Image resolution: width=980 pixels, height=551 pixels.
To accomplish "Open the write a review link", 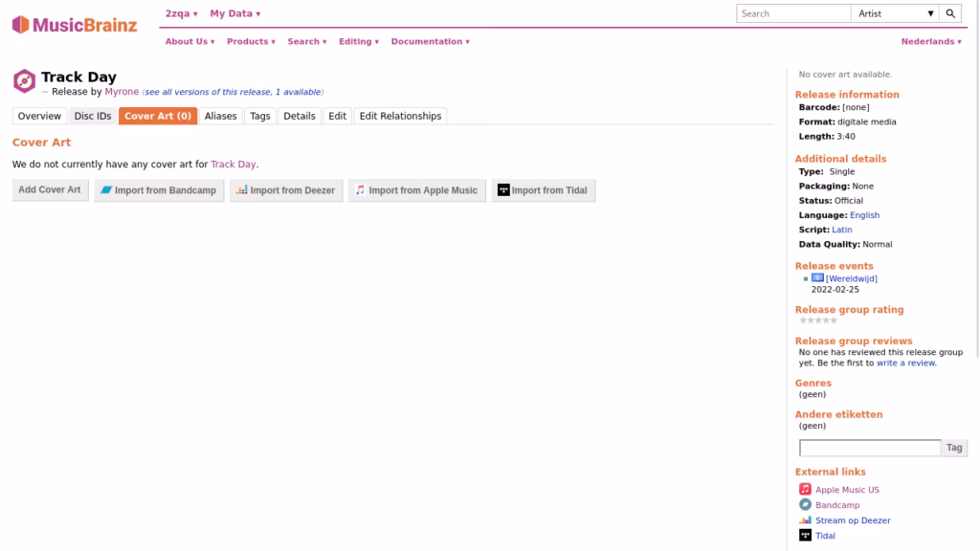I will click(906, 364).
